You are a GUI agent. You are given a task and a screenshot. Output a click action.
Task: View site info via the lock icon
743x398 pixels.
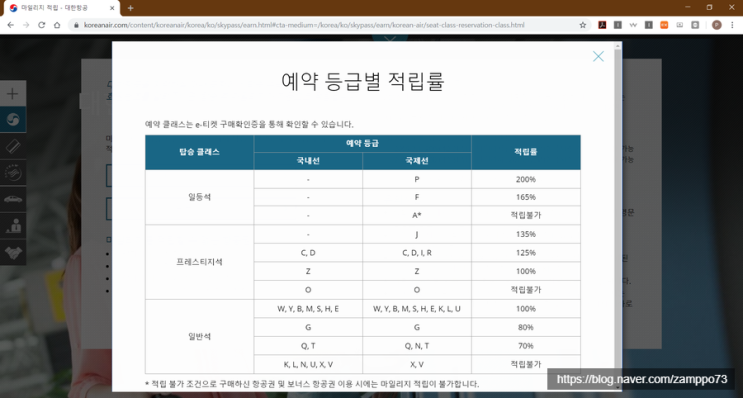77,25
